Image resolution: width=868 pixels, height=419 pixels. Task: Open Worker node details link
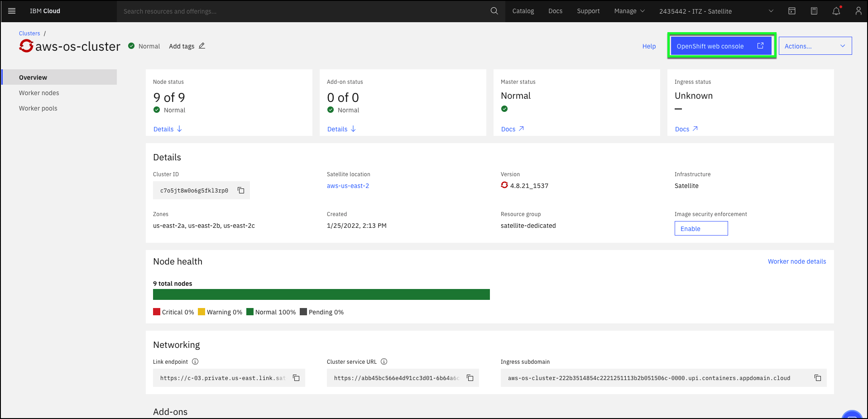click(796, 261)
